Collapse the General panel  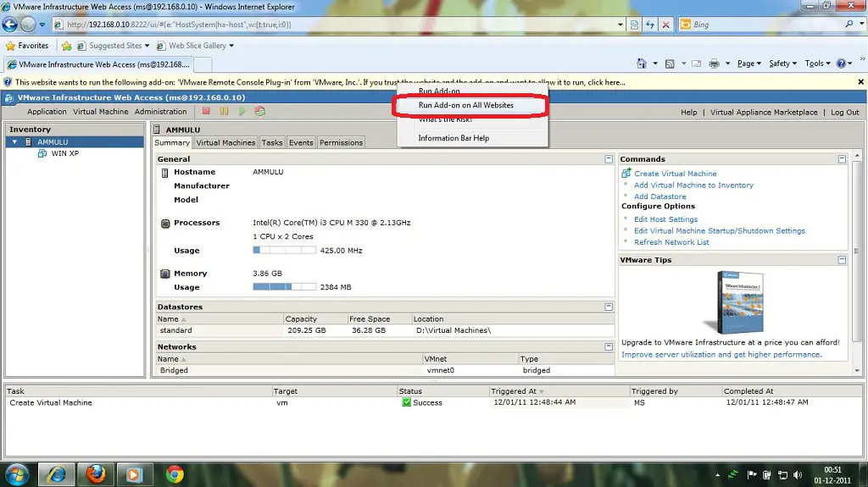pyautogui.click(x=609, y=159)
